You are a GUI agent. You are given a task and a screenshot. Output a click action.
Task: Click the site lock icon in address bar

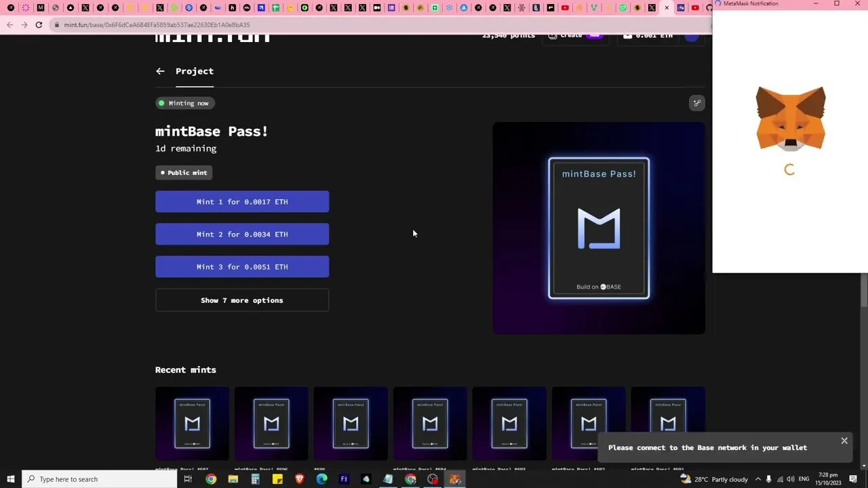point(57,25)
